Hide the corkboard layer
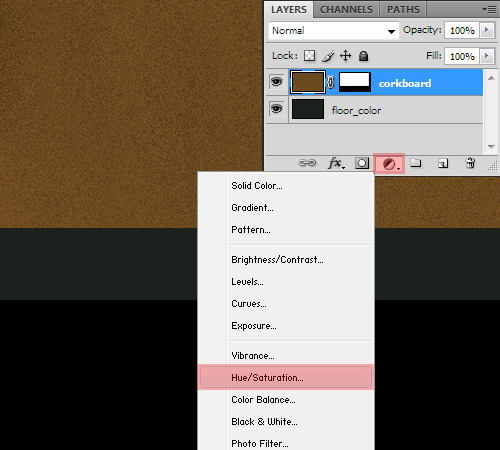Image resolution: width=500 pixels, height=450 pixels. (276, 82)
